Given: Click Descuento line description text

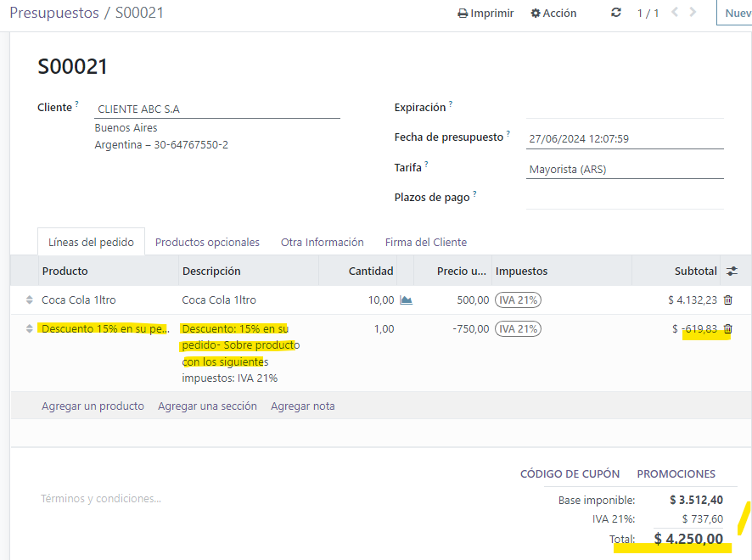Looking at the screenshot, I should 241,353.
